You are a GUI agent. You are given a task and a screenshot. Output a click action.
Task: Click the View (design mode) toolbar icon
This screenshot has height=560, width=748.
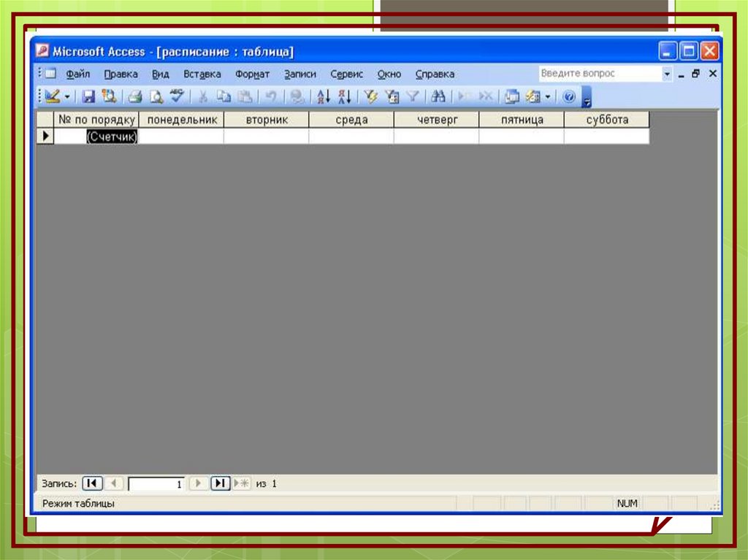point(53,97)
